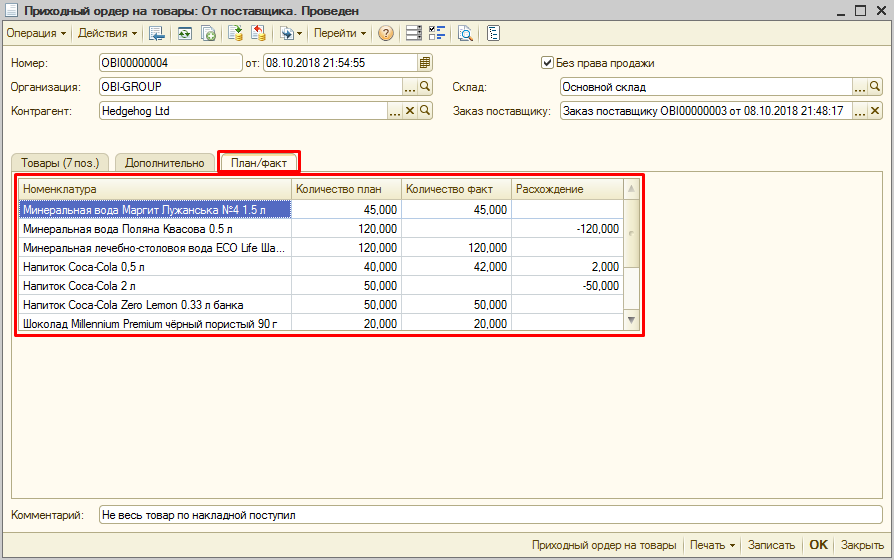Click the document preview magnifier icon
Viewport: 894px width, 560px height.
click(465, 33)
